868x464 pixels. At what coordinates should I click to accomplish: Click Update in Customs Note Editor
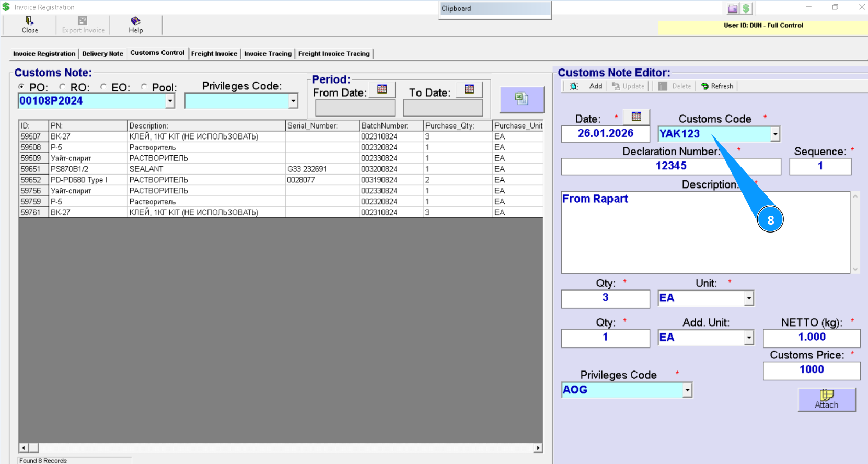(629, 86)
